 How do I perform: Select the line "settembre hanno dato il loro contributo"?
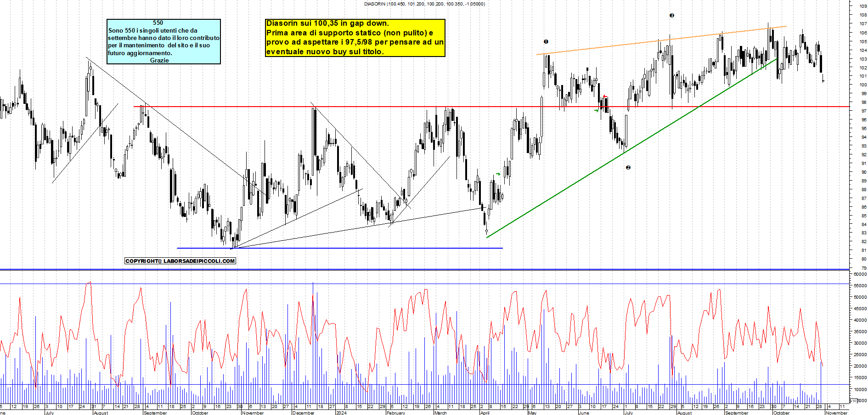click(164, 38)
